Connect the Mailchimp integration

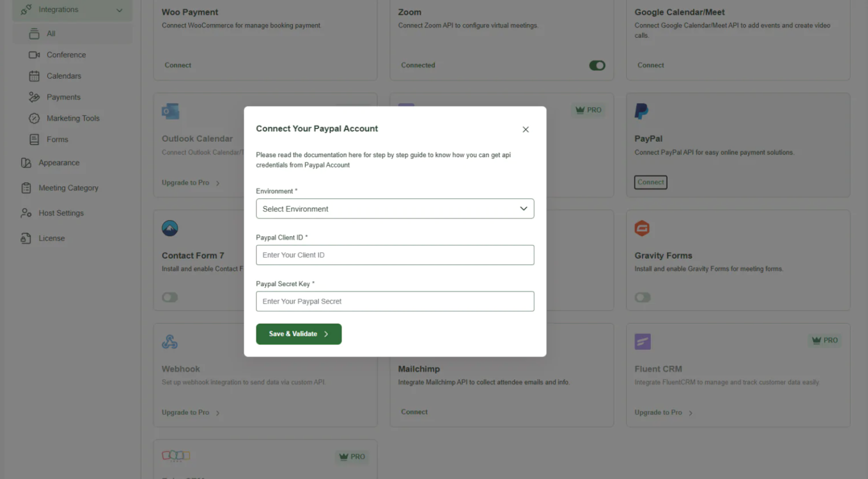[x=414, y=412]
